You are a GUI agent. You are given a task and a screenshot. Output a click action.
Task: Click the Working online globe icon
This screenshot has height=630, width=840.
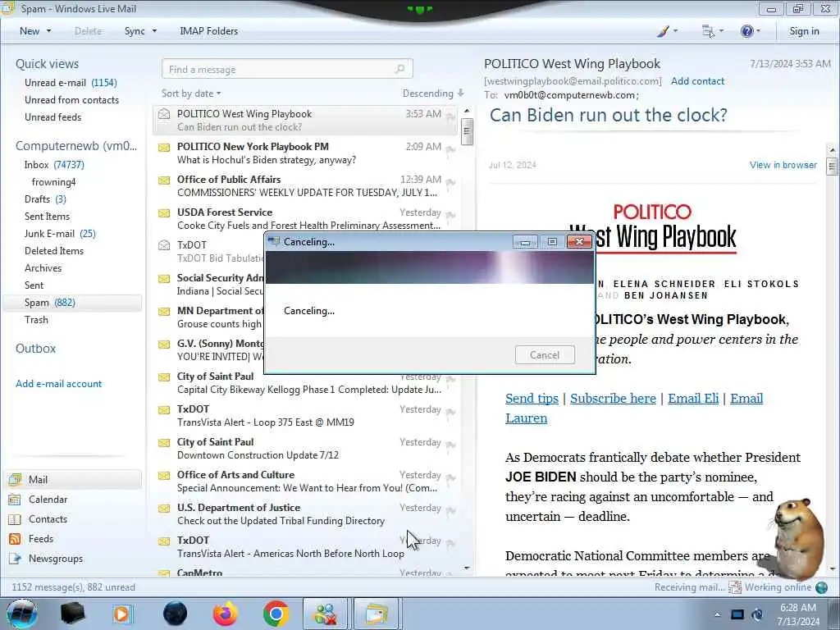[821, 587]
